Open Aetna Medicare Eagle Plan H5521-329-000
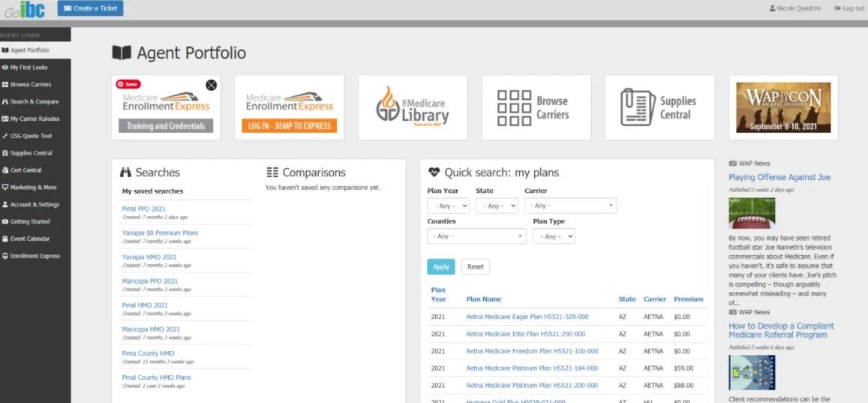 pos(527,317)
